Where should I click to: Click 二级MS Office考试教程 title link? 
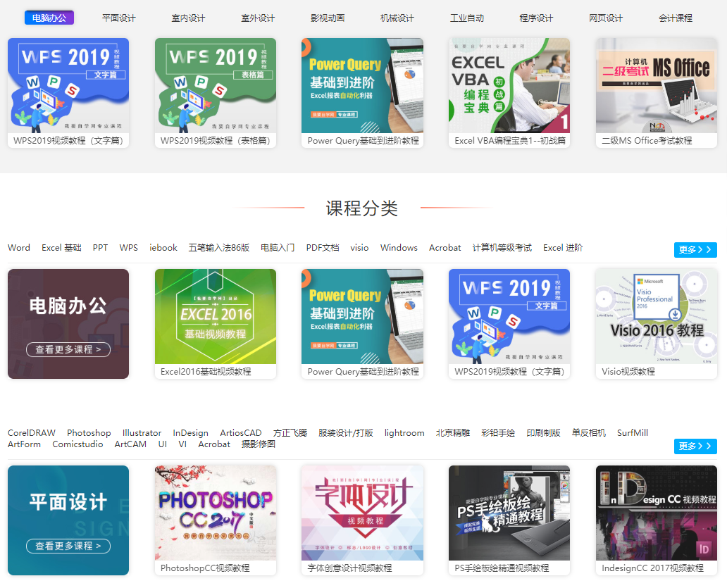tap(647, 140)
